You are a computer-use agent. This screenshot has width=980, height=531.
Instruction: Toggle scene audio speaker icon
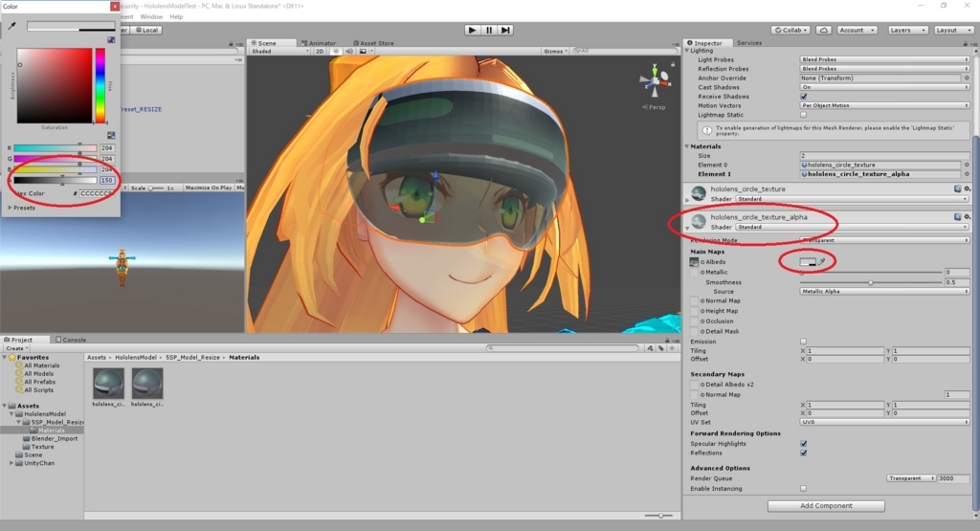[x=349, y=52]
